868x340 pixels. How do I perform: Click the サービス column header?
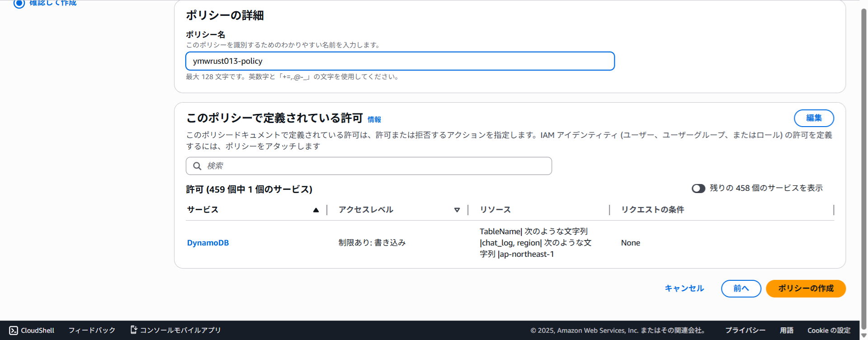203,210
